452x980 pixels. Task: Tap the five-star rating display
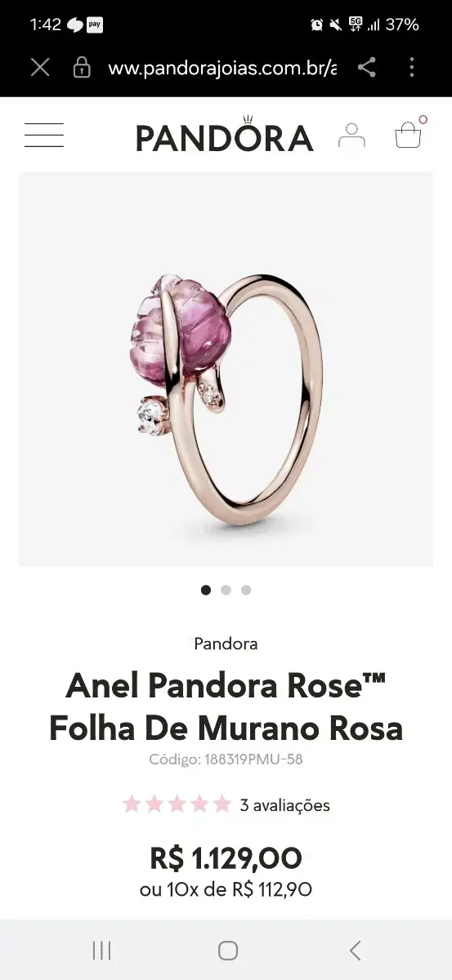[177, 804]
